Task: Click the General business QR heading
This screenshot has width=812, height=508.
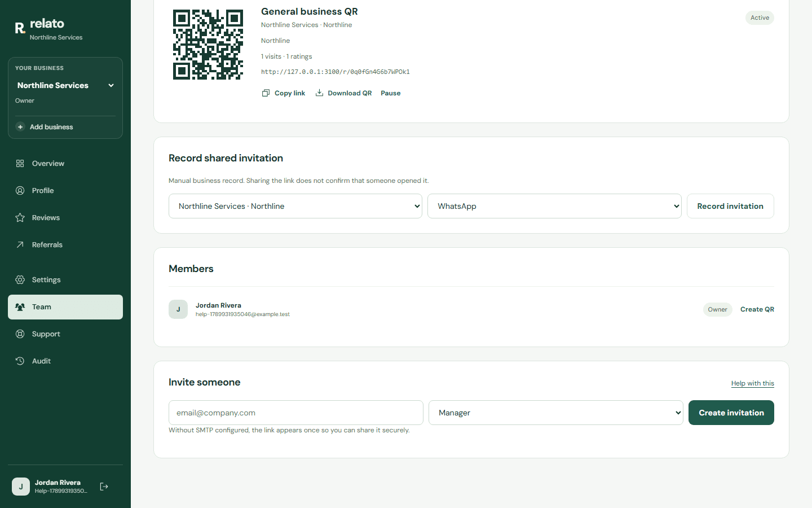Action: 310,11
